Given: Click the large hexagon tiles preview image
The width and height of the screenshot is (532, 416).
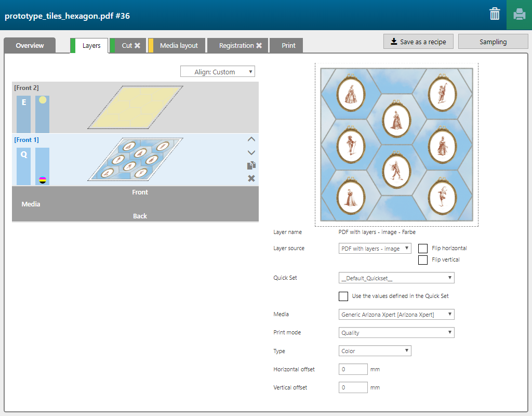Looking at the screenshot, I should [x=396, y=145].
